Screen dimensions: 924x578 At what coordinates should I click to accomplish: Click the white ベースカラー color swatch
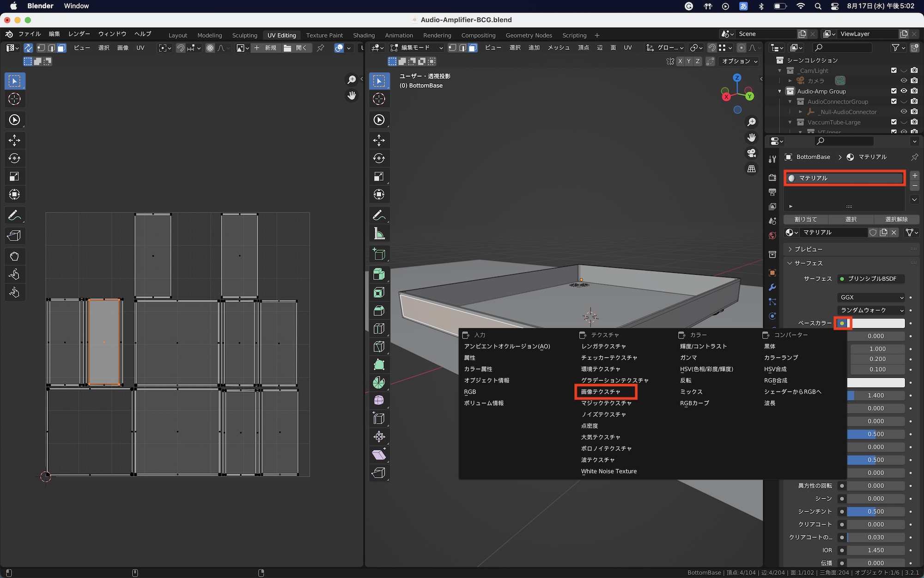point(878,323)
